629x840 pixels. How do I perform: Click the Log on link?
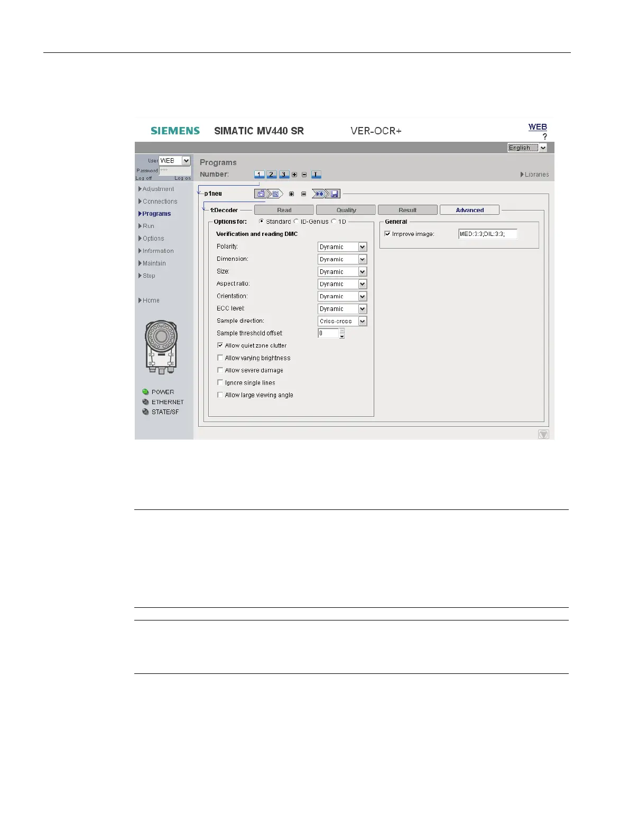(182, 178)
